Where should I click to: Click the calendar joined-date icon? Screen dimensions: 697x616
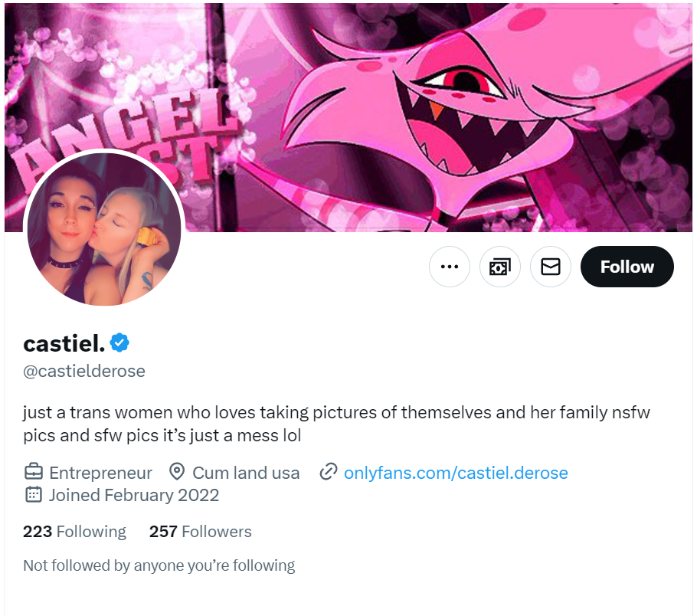point(34,495)
